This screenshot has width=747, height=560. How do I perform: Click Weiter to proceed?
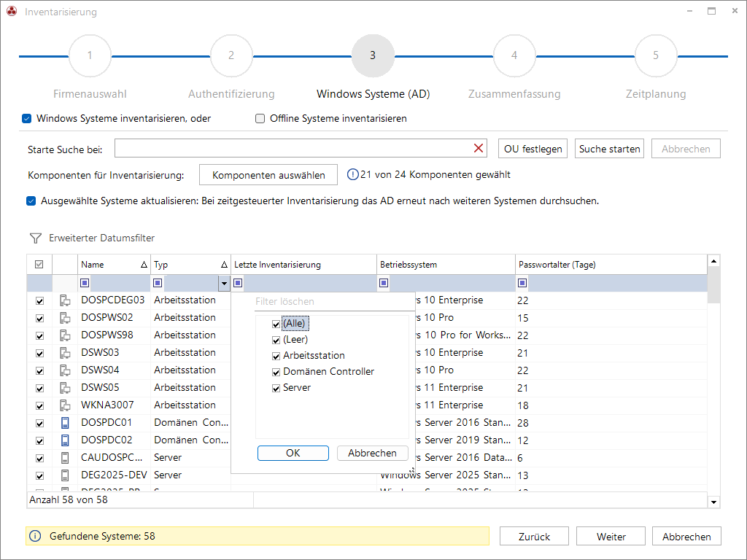tap(611, 536)
